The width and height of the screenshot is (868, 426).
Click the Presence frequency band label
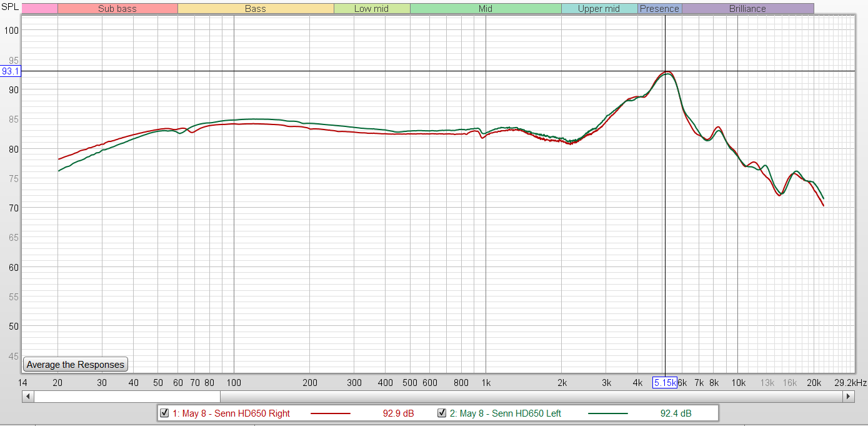click(659, 9)
